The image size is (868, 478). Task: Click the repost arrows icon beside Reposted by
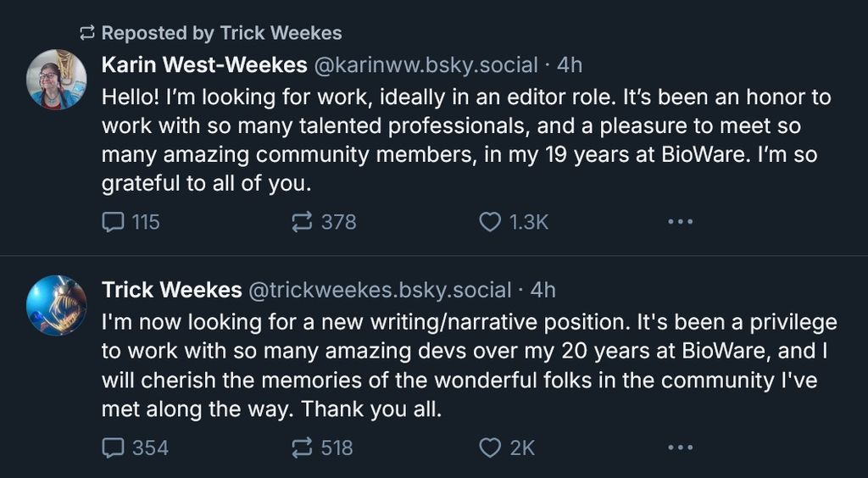[x=86, y=33]
